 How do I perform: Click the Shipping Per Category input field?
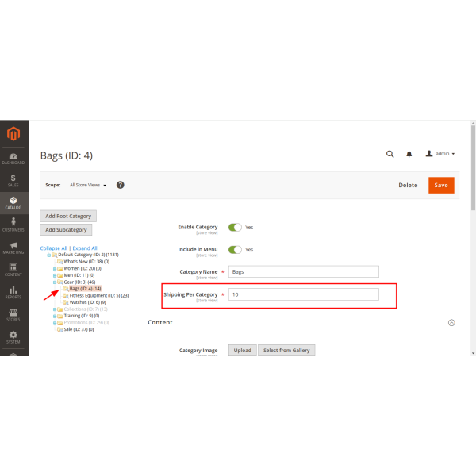tap(304, 294)
